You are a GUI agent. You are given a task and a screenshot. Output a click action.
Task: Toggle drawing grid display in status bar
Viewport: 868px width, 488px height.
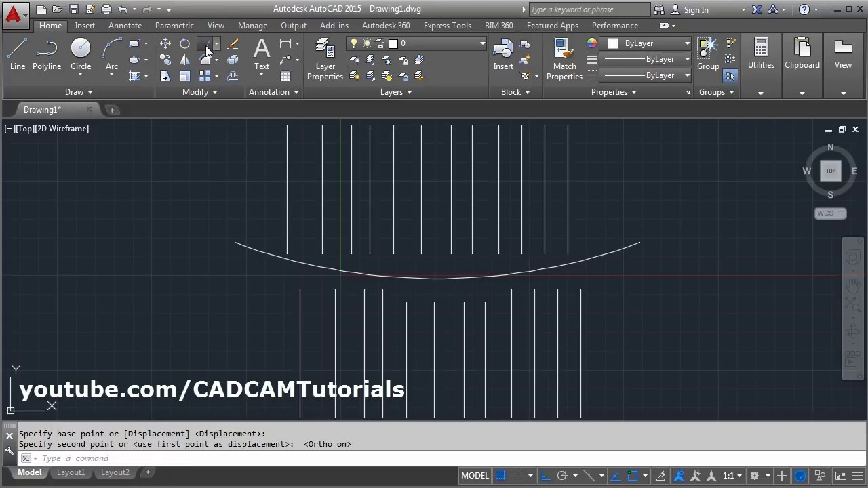pyautogui.click(x=500, y=476)
